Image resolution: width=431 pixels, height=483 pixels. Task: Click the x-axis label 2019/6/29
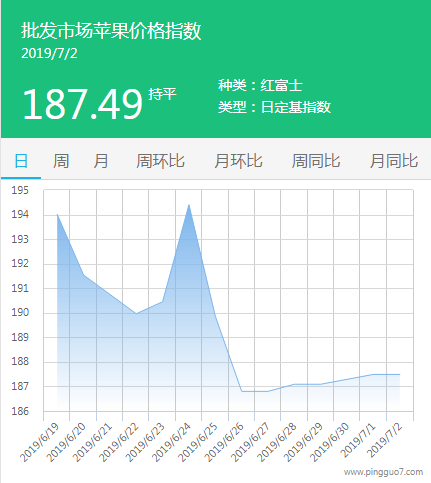303,442
